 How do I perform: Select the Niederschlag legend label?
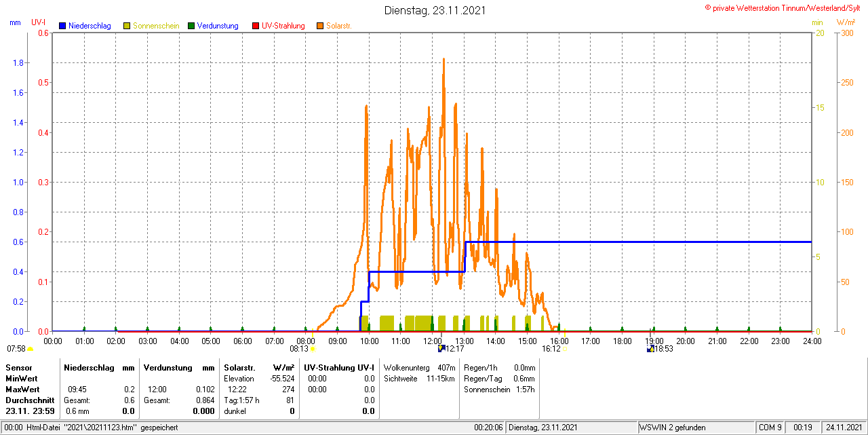pos(90,26)
